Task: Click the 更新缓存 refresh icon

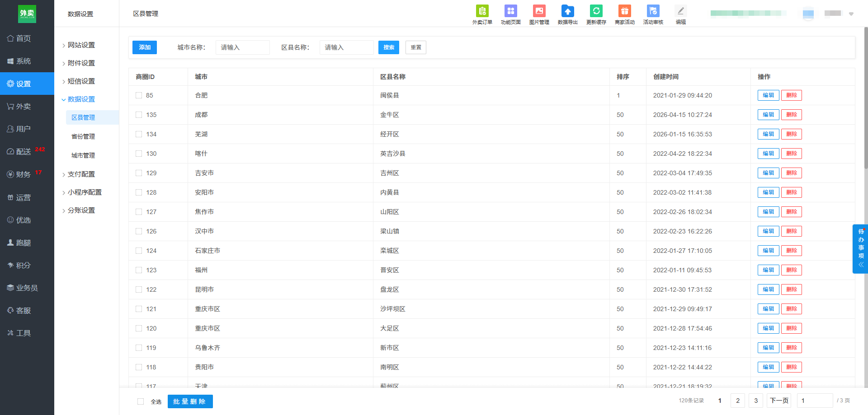Action: click(596, 15)
